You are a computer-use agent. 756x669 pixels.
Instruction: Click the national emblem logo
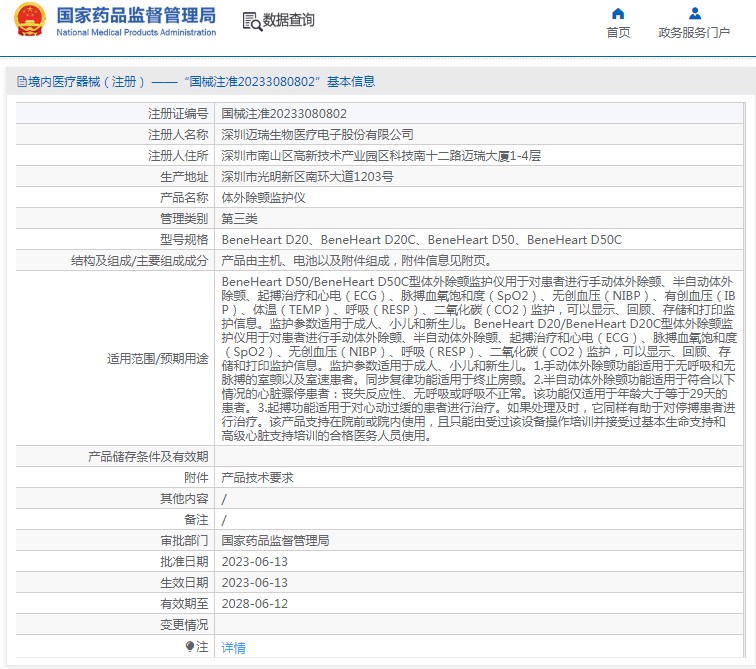[x=30, y=20]
